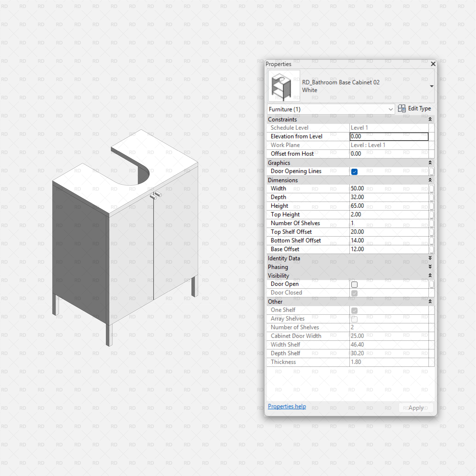476x476 pixels.
Task: Expand the Identity Data section
Action: [430, 258]
